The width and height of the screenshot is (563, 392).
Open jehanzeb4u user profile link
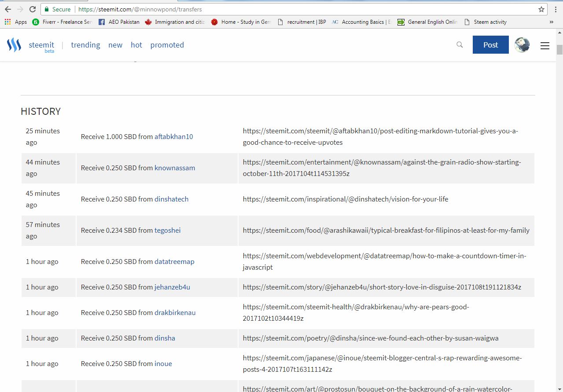point(172,287)
